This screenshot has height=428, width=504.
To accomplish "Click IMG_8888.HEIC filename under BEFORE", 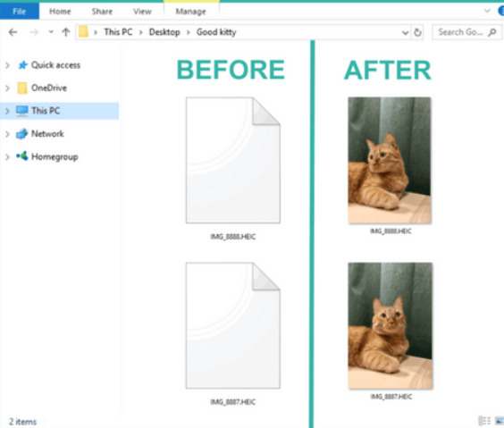I will point(233,237).
